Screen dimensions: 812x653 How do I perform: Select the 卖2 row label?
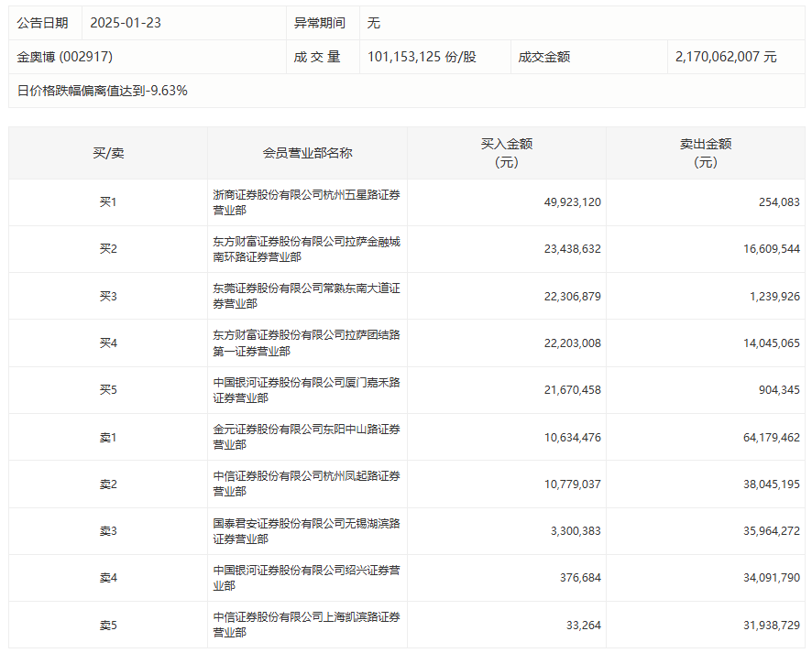(108, 484)
